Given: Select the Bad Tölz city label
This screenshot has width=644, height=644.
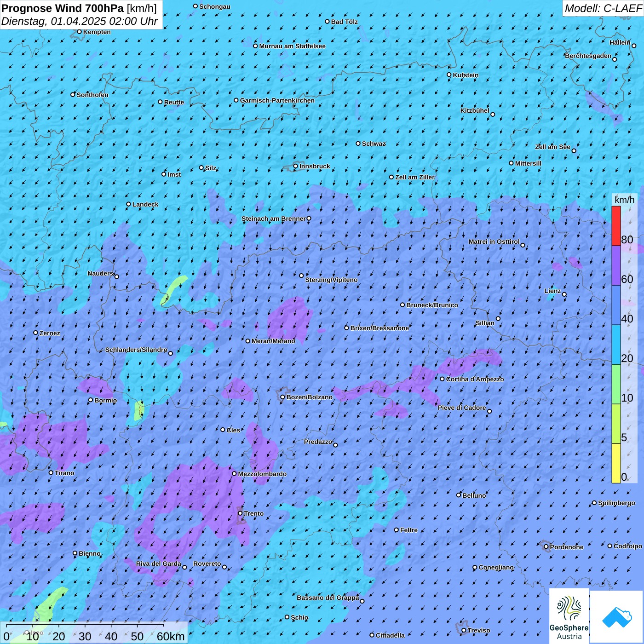Looking at the screenshot, I should click(x=344, y=22).
